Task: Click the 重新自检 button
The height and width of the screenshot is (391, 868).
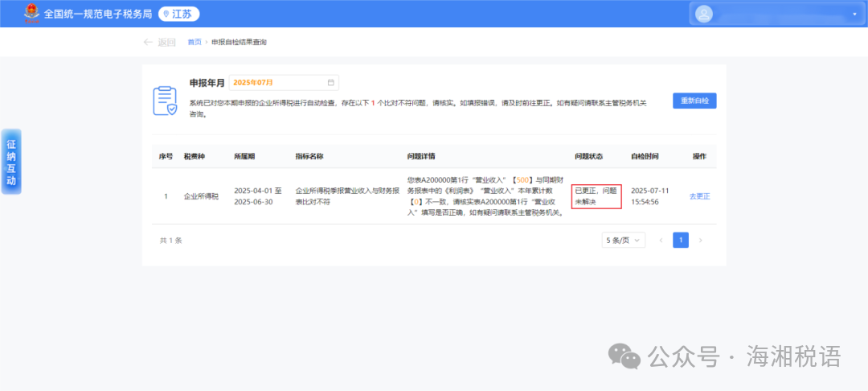Action: click(694, 101)
